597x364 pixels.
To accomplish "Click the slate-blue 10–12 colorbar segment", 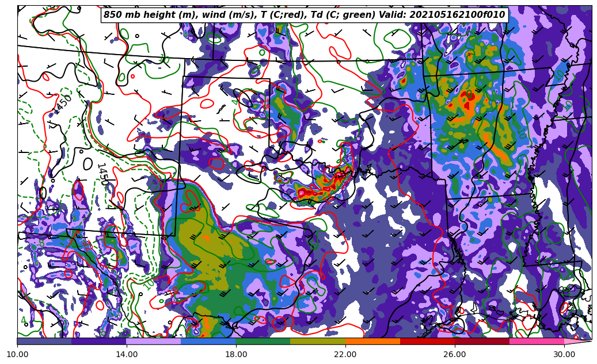I will [44, 341].
